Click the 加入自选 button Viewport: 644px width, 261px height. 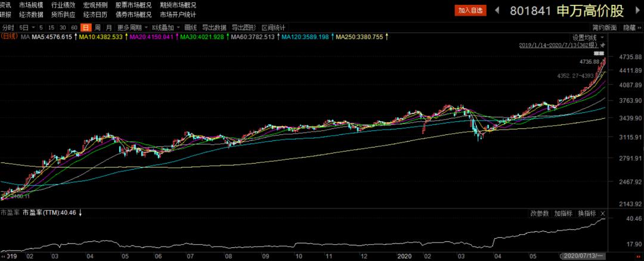[470, 11]
